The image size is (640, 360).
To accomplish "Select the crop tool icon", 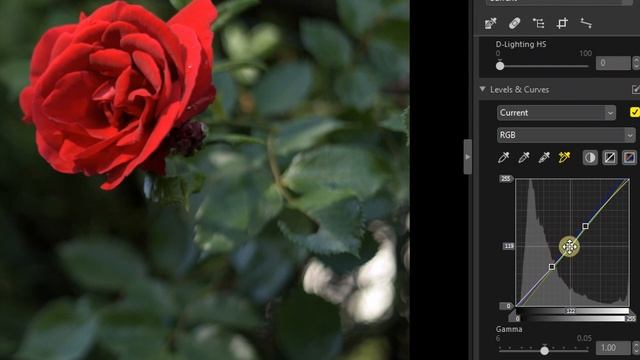I will [x=562, y=23].
